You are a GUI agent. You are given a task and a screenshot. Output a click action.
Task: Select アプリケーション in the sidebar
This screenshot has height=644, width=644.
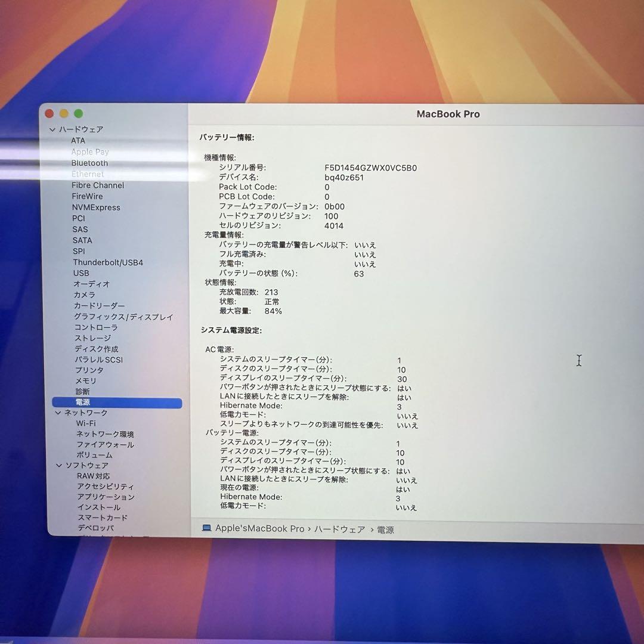(x=106, y=497)
